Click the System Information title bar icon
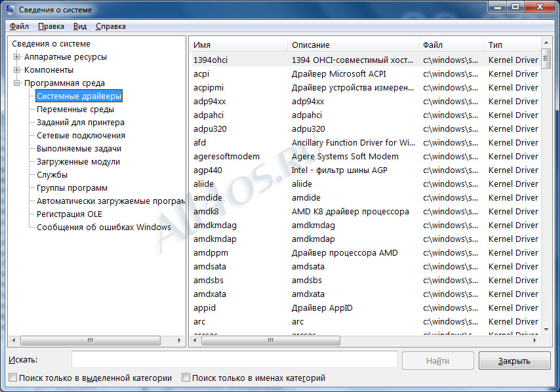 [x=9, y=9]
